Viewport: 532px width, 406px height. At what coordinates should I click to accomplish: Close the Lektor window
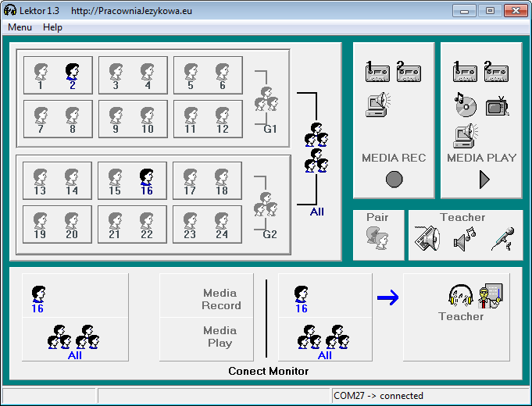516,10
